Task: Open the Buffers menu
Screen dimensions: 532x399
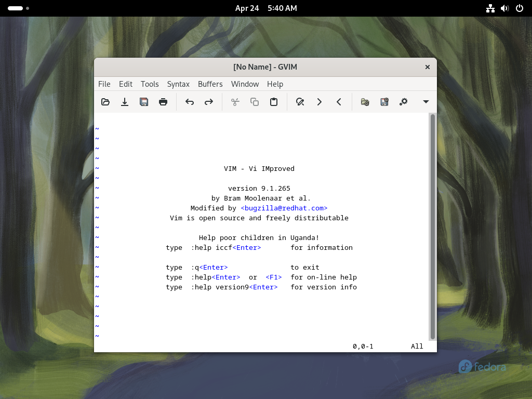Action: click(x=210, y=84)
